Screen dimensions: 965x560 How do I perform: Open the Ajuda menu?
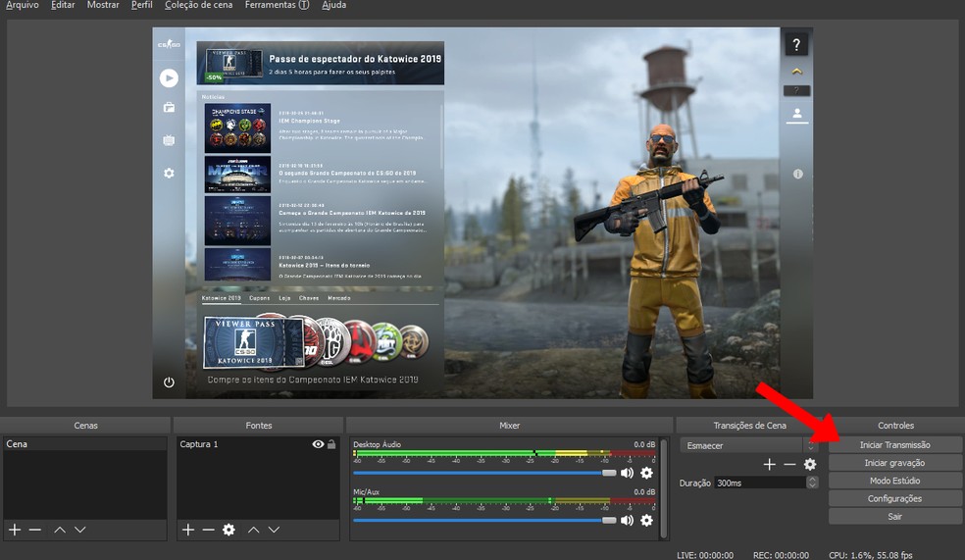coord(333,5)
